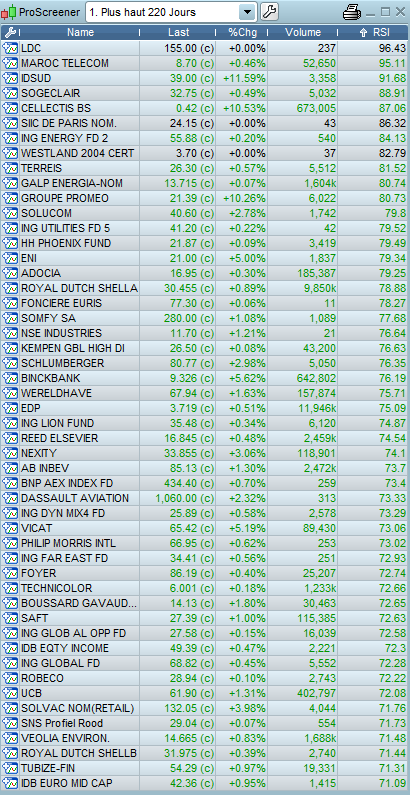Open chart icon beside ENI
Image resolution: width=410 pixels, height=795 pixels.
10,258
